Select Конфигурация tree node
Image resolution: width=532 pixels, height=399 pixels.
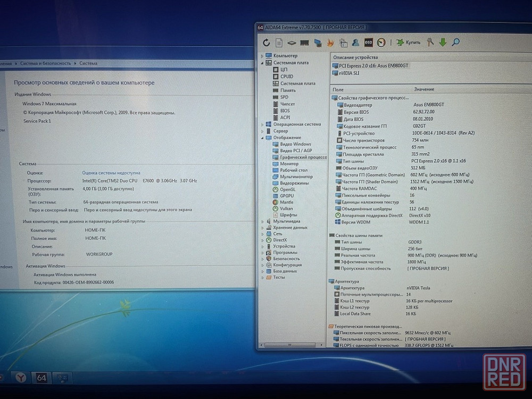284,265
